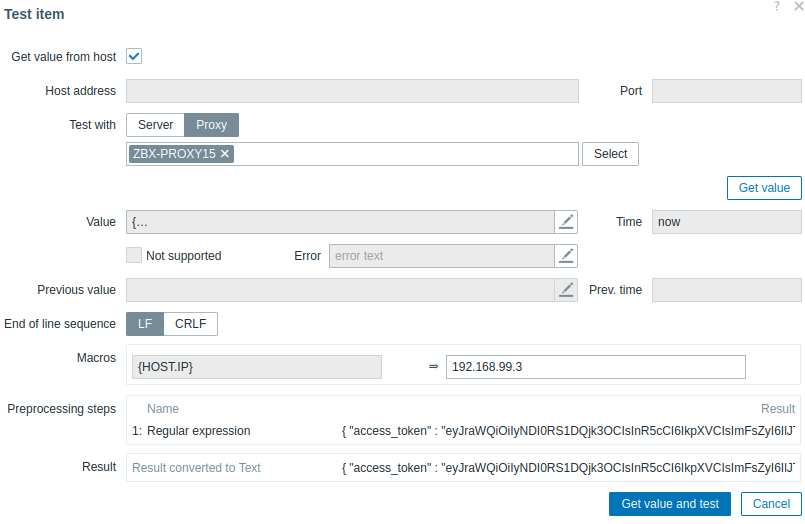805x524 pixels.
Task: Remove ZBX-PROXY15 tag with its x icon
Action: (225, 154)
